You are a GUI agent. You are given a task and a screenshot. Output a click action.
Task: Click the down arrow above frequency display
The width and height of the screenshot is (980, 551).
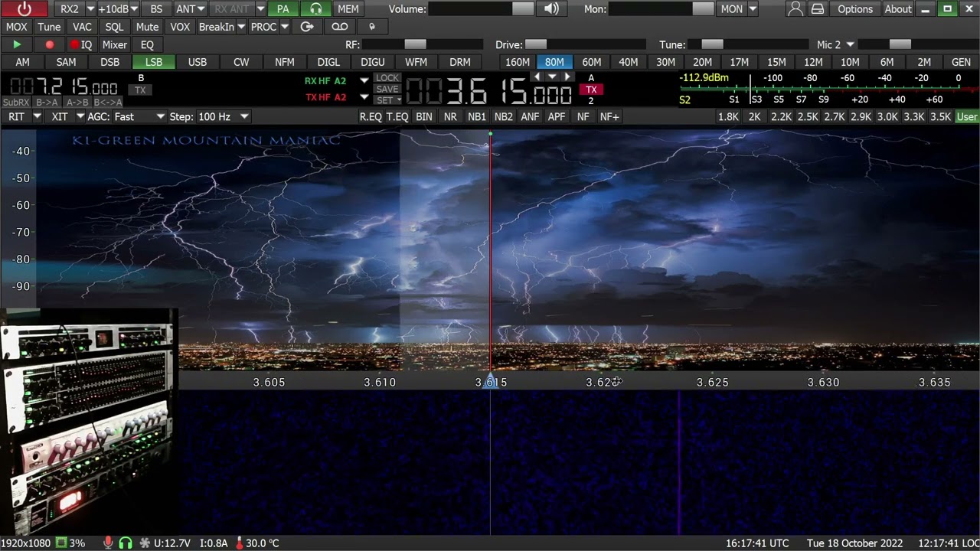click(552, 77)
